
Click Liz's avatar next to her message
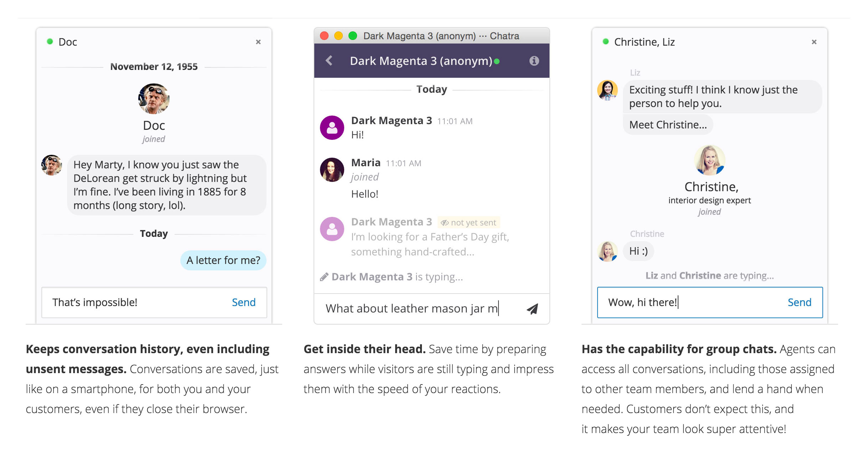(608, 90)
